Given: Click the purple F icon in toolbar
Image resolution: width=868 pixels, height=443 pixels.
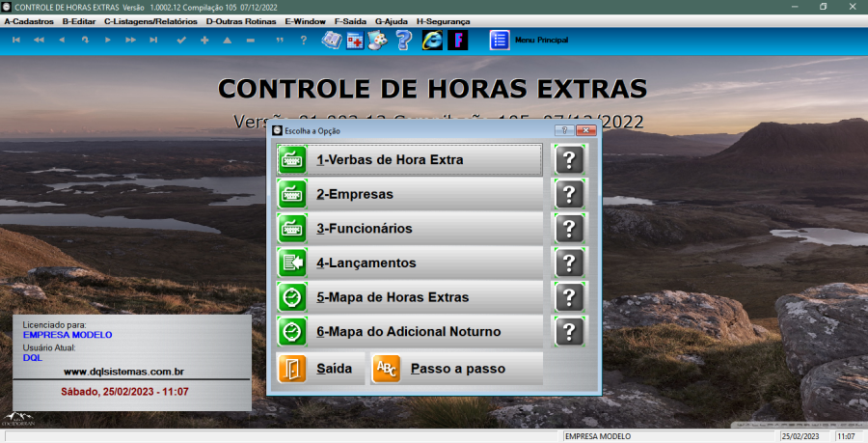Looking at the screenshot, I should tap(458, 40).
